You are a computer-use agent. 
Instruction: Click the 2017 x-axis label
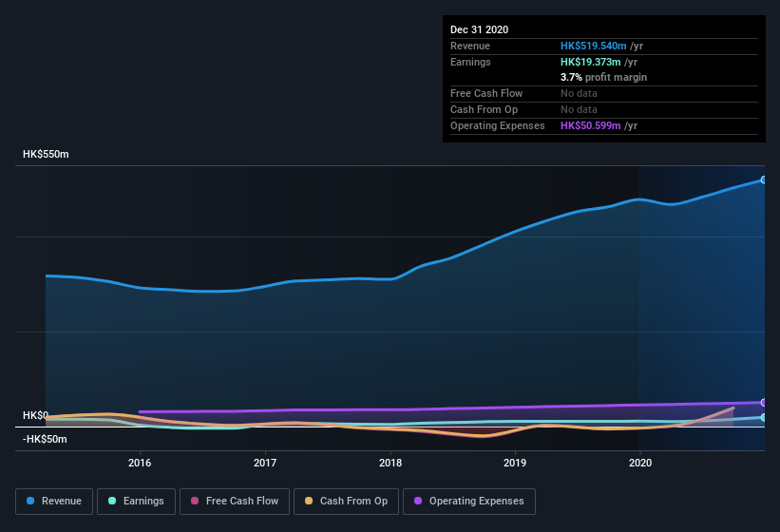[x=265, y=463]
